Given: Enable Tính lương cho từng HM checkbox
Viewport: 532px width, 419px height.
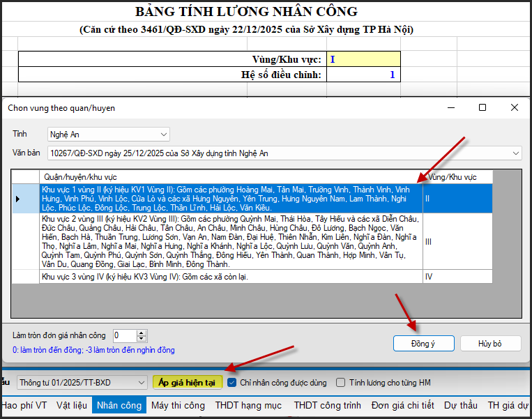Looking at the screenshot, I should tap(341, 382).
